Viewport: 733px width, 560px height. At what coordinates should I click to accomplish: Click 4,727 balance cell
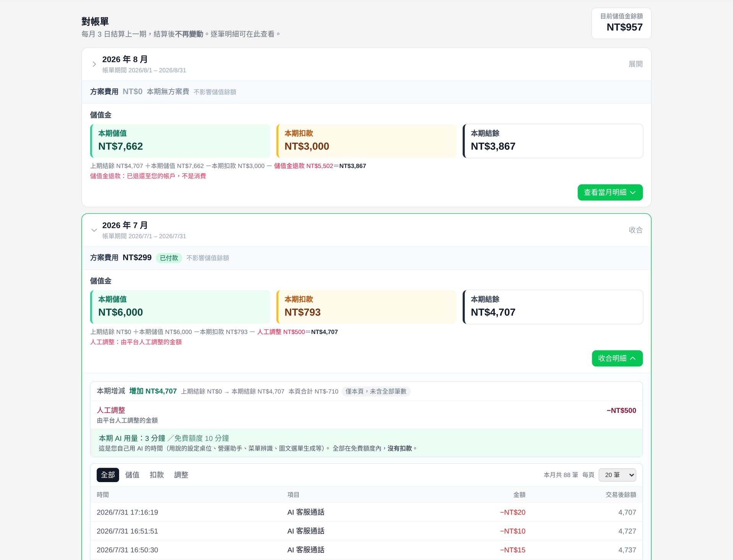[x=627, y=531]
